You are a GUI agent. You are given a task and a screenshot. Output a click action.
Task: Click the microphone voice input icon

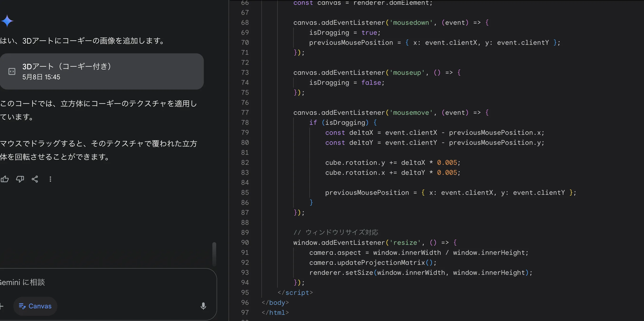click(203, 306)
